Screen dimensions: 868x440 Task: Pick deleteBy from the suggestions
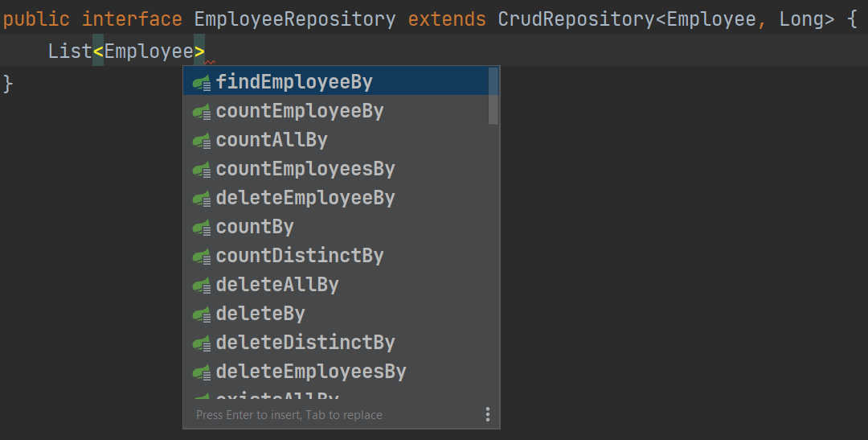(260, 314)
